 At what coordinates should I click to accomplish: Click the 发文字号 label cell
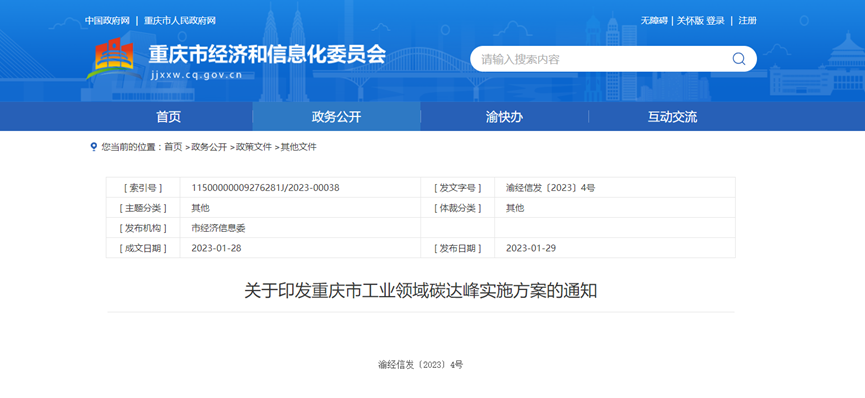[457, 188]
